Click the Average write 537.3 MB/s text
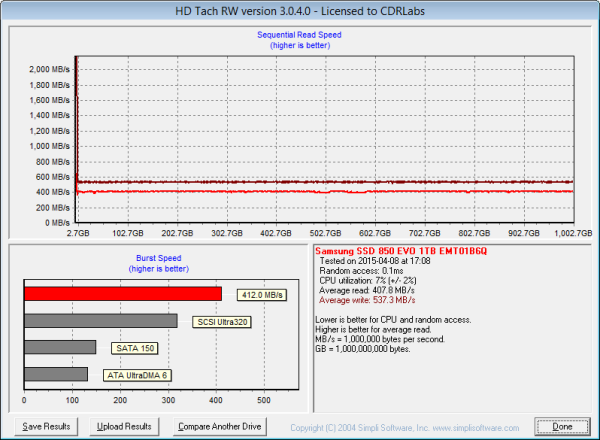 [x=369, y=297]
